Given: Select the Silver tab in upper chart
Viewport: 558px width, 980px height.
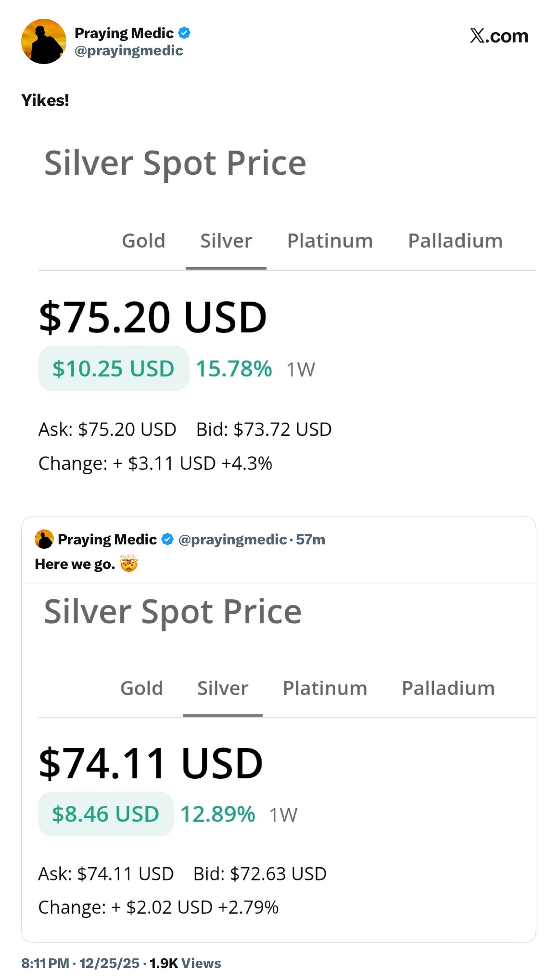Looking at the screenshot, I should (x=226, y=241).
